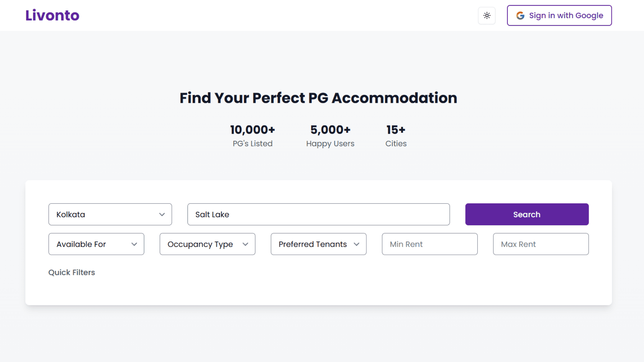This screenshot has width=644, height=362.
Task: Sign in with Google
Action: [x=559, y=15]
